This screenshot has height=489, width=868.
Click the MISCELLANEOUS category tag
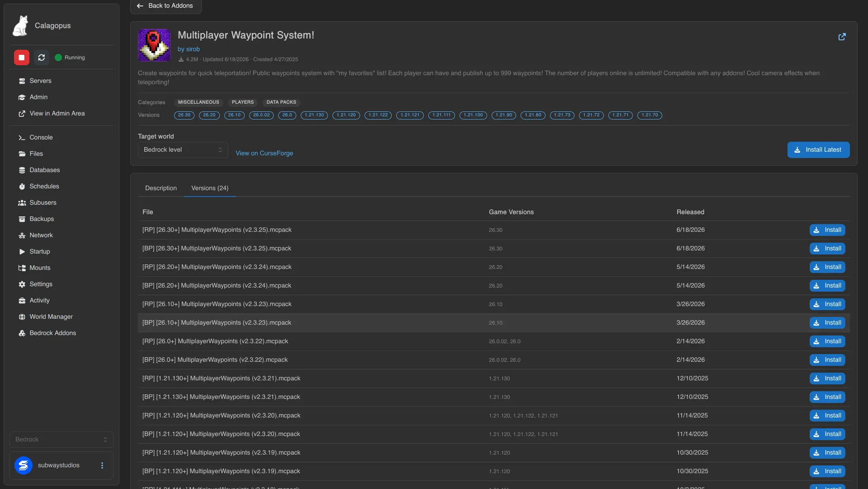[x=199, y=102]
